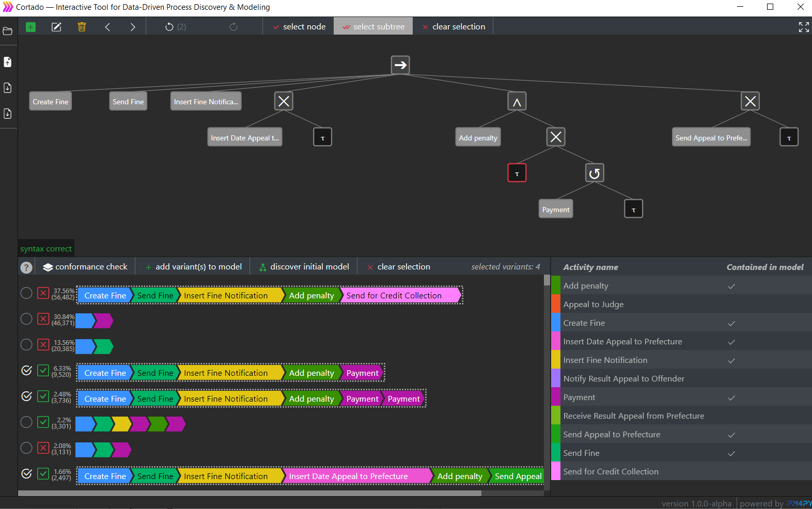
Task: Run the conformance check
Action: (85, 267)
